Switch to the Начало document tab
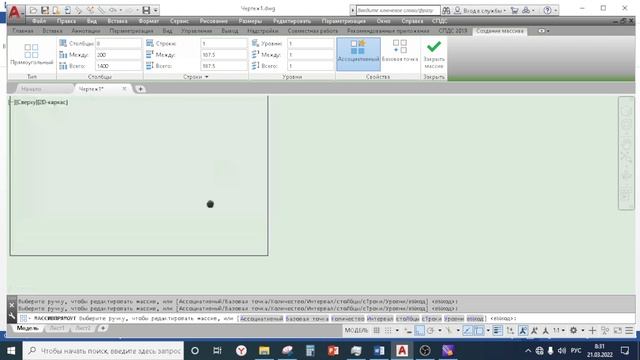640x360 pixels. tap(31, 89)
